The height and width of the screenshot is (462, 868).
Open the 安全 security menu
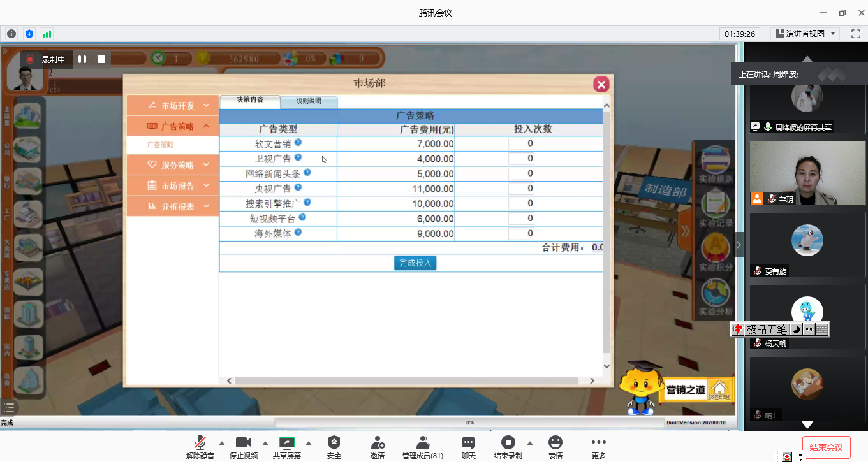click(334, 447)
